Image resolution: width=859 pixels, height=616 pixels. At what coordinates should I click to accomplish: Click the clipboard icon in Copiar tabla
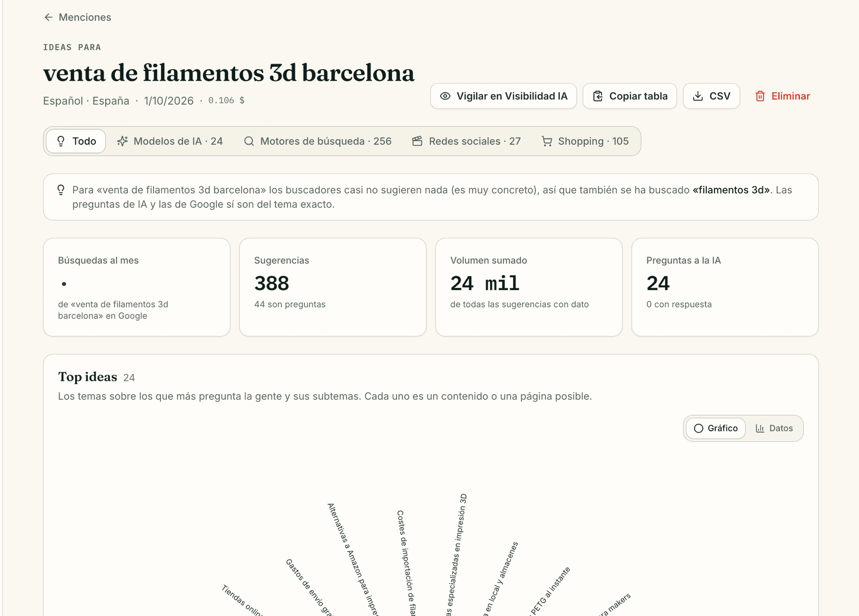tap(598, 96)
